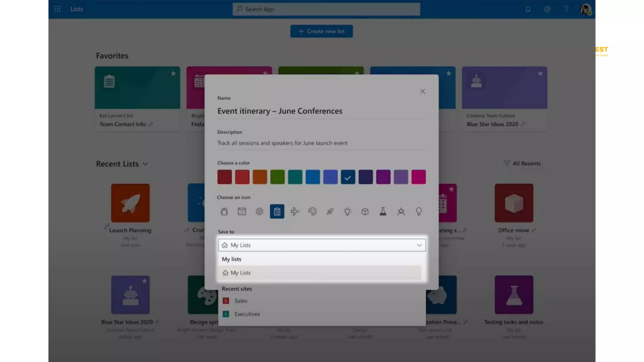Choose the cube box icon
644x362 pixels.
coord(365,211)
